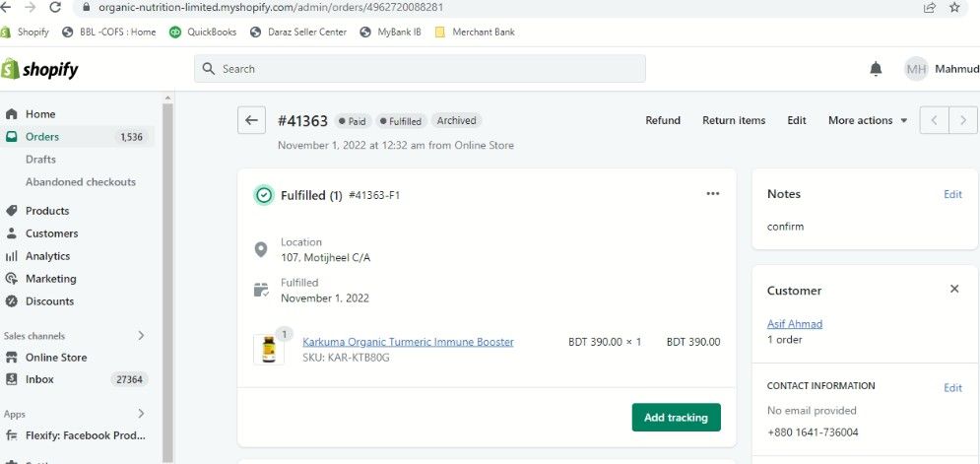
Task: Bookmark page with the star icon
Action: [x=954, y=8]
